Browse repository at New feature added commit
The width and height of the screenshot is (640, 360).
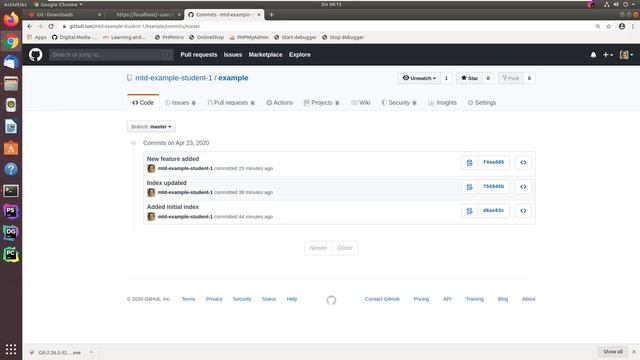523,162
